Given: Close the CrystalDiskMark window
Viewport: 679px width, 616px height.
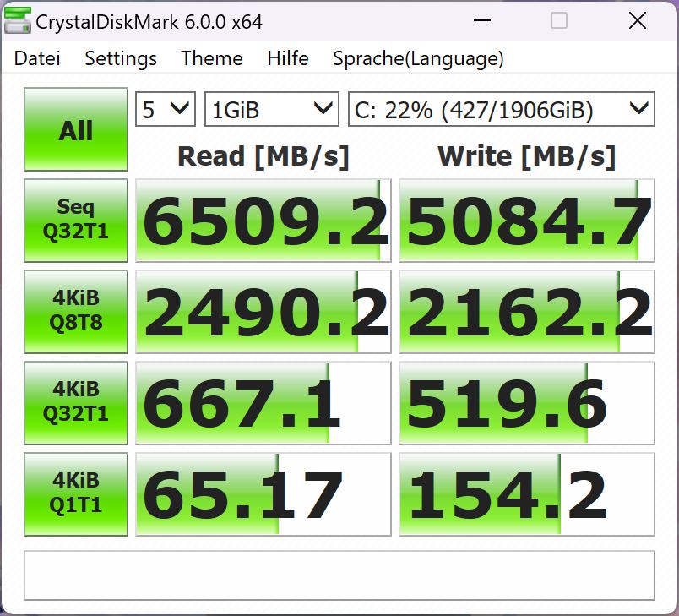Looking at the screenshot, I should 638,20.
